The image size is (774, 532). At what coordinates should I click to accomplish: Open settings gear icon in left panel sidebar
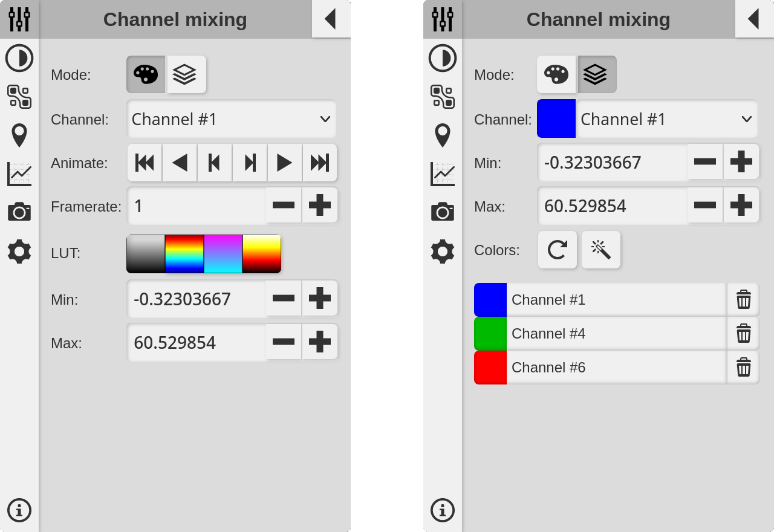[x=19, y=251]
